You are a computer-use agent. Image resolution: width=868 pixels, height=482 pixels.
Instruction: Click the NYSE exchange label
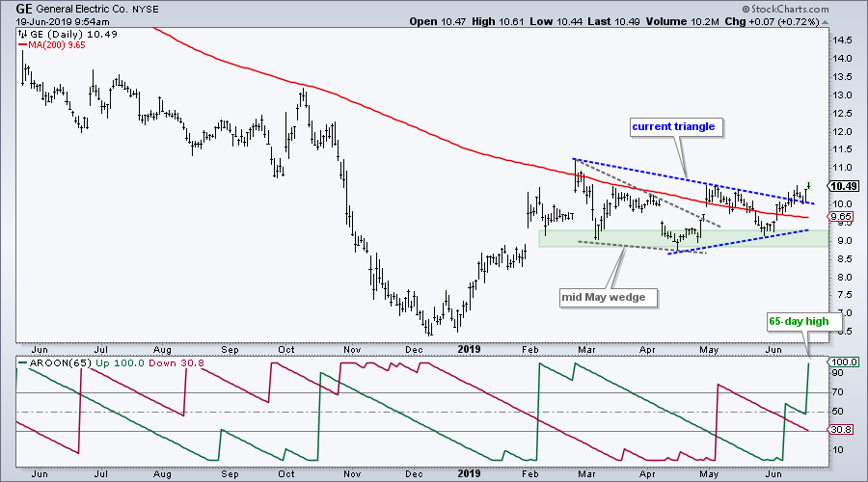point(145,10)
